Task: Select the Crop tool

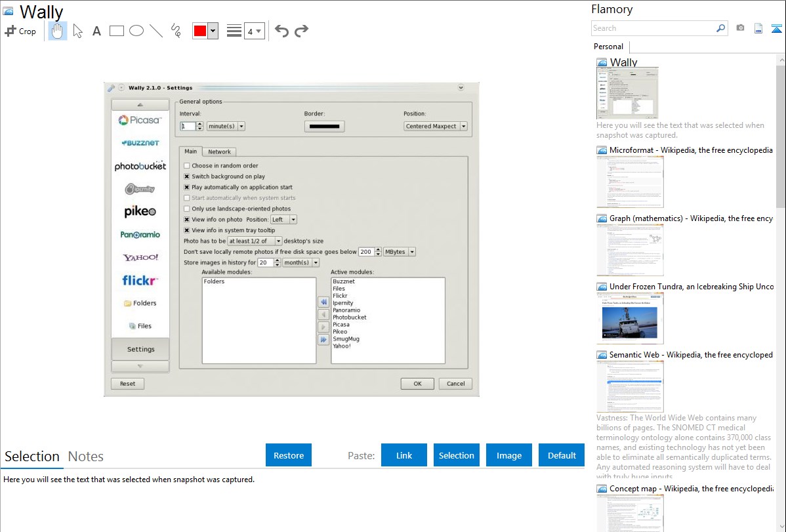Action: (x=20, y=31)
